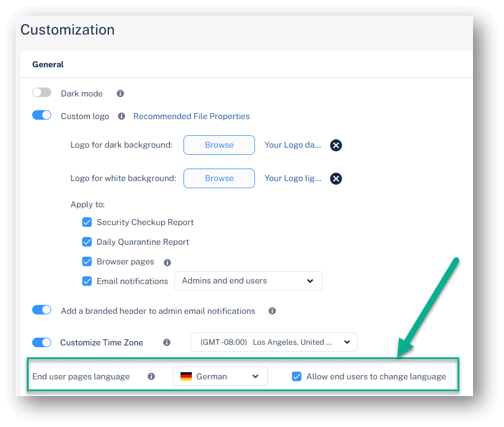Uncheck Security Checkup Report checkbox

point(87,222)
